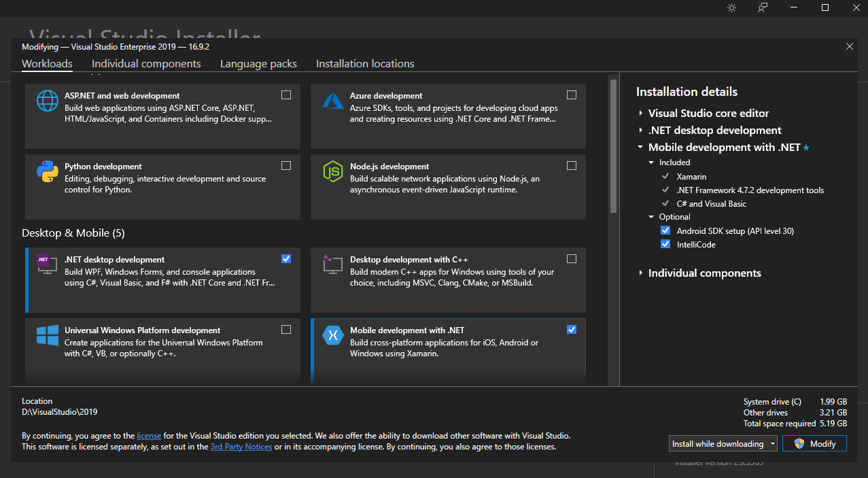Click the Modify button
Screen dimensions: 868x478
[x=814, y=443]
